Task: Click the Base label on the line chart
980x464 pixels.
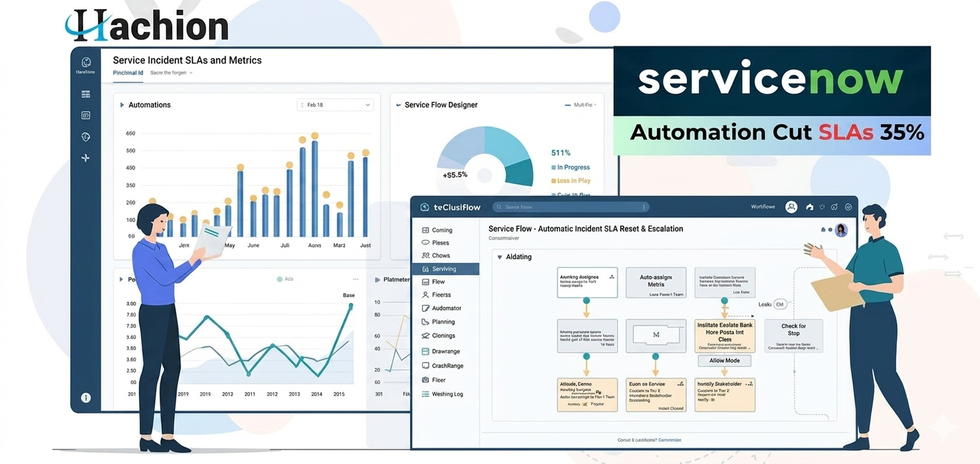Action: [x=349, y=295]
